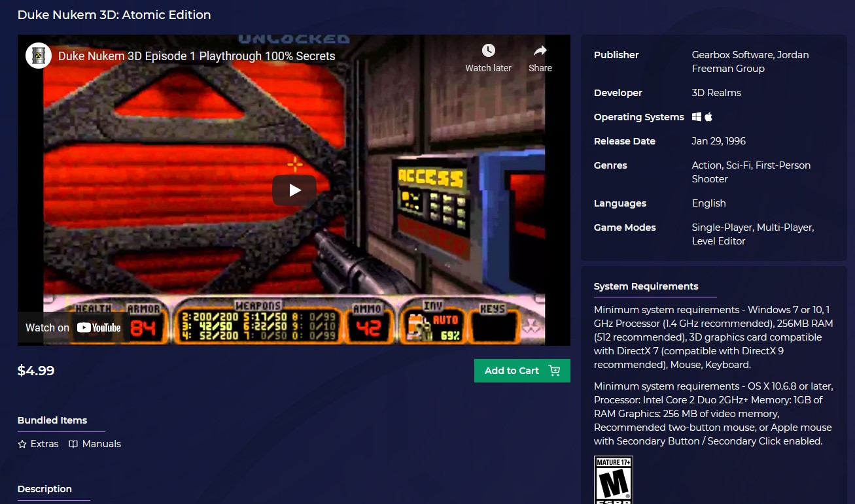Click game modes value Single-Player, Multi-Player, Level Editor
The height and width of the screenshot is (504, 855).
tap(753, 234)
